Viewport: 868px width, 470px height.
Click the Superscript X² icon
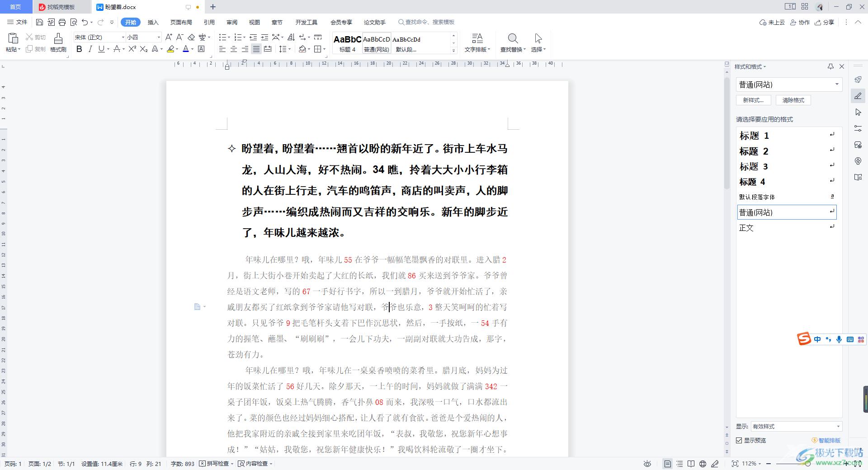tap(132, 49)
